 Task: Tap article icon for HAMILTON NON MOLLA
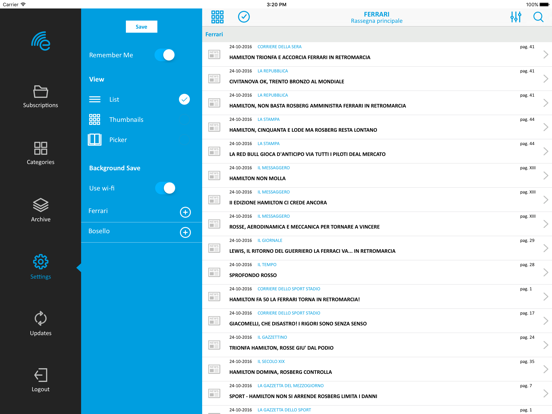coord(214,175)
